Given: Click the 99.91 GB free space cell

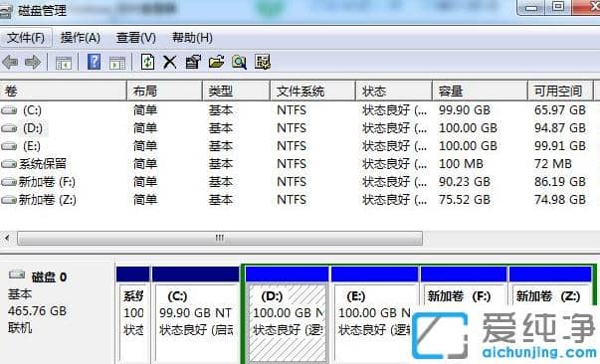Looking at the screenshot, I should [x=560, y=146].
